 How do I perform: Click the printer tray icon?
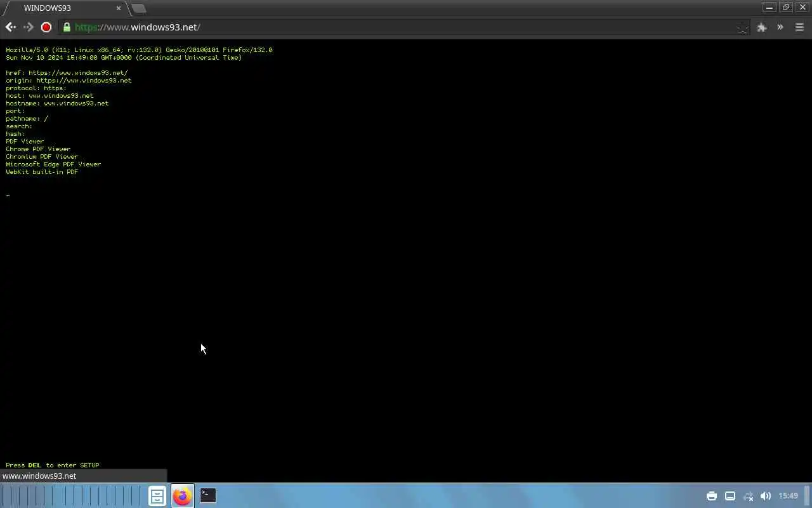click(712, 496)
